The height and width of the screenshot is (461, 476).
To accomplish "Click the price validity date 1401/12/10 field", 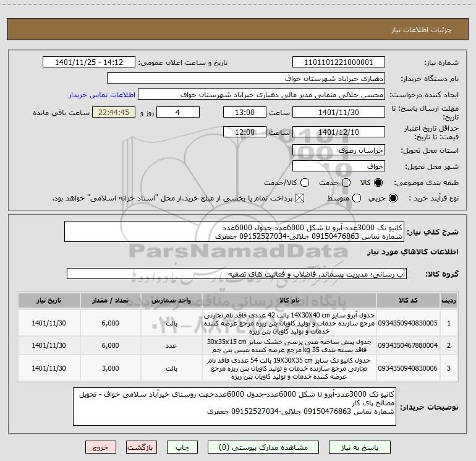I will (339, 132).
